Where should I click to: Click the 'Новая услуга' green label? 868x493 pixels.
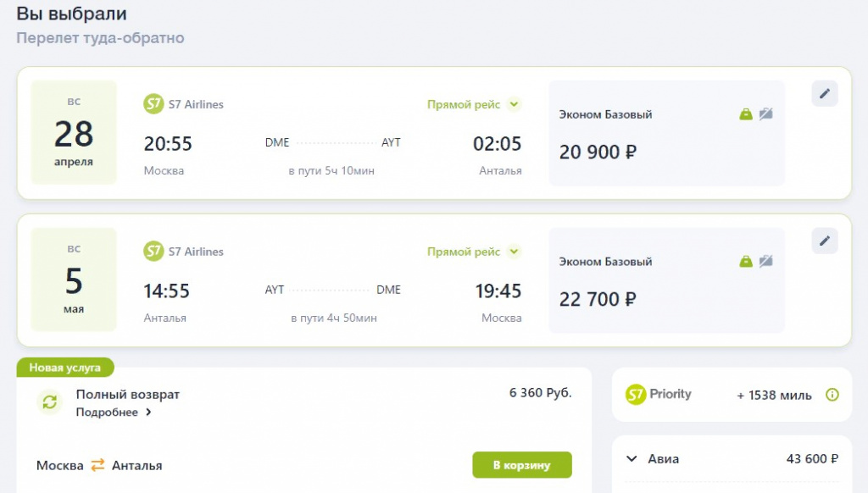pyautogui.click(x=65, y=368)
